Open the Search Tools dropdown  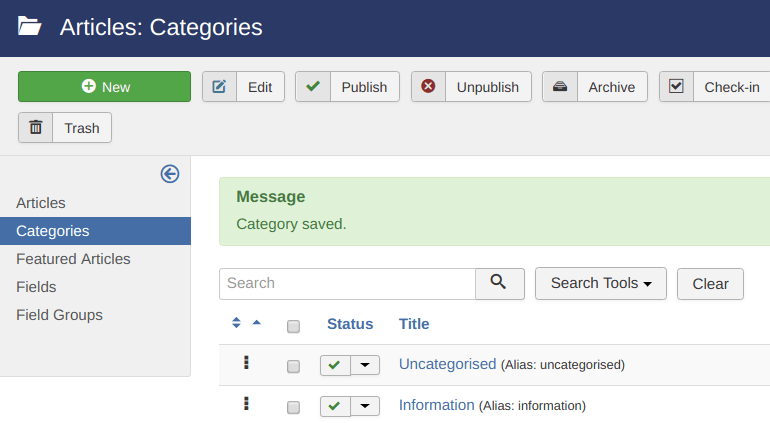tap(601, 283)
